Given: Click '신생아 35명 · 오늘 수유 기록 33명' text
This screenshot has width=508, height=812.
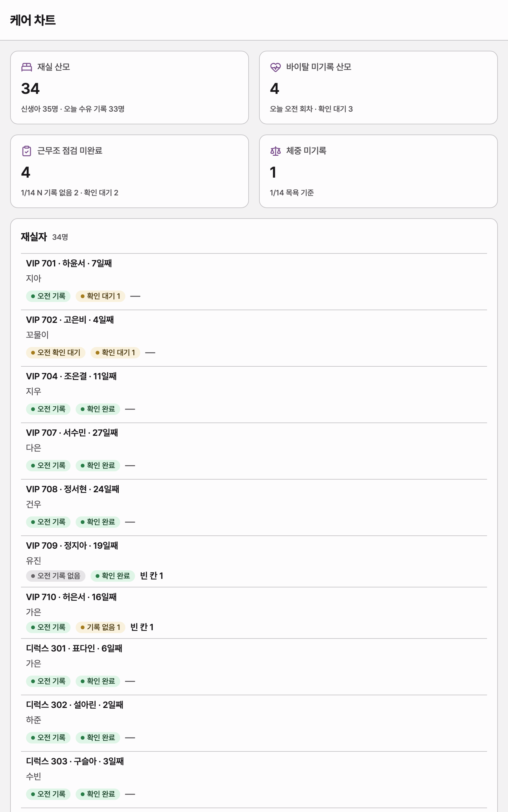Looking at the screenshot, I should coord(73,109).
